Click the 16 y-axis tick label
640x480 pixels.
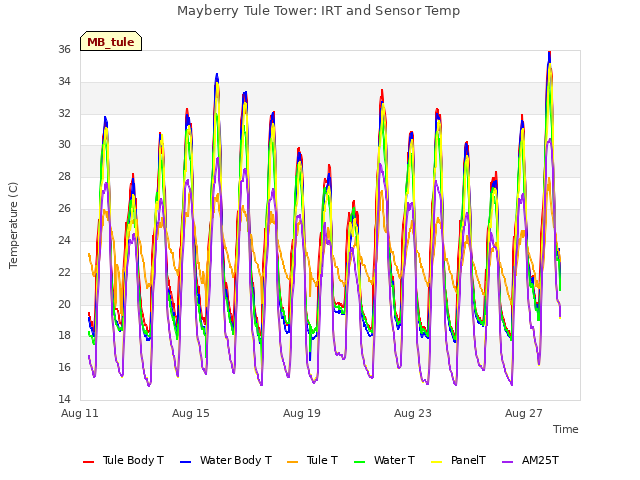pyautogui.click(x=64, y=367)
